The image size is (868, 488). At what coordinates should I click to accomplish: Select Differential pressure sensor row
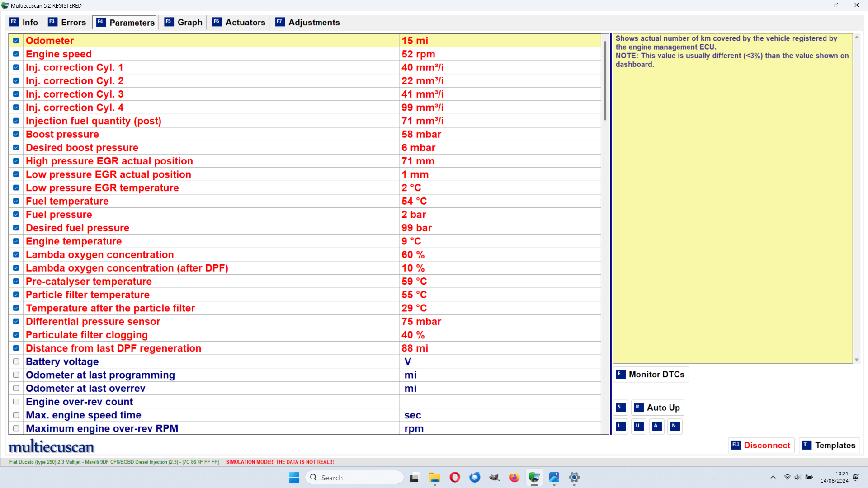[305, 322]
